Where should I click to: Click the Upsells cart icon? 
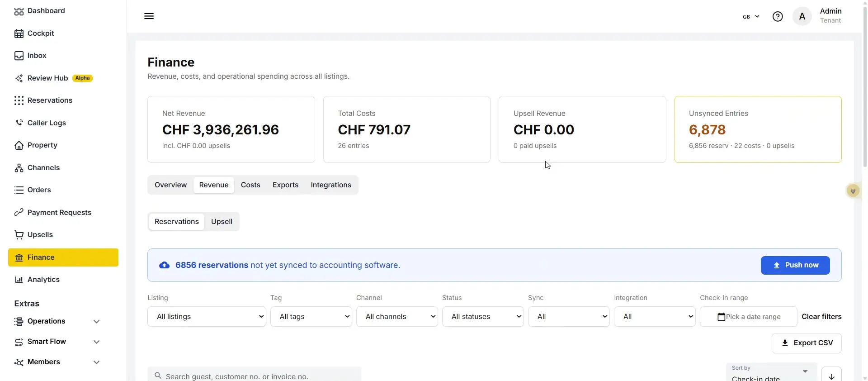click(19, 235)
